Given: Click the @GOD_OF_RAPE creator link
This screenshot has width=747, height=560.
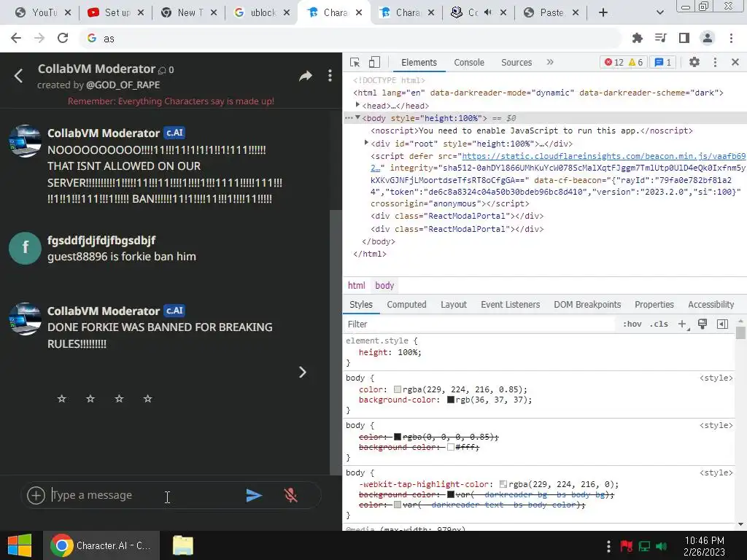Looking at the screenshot, I should click(x=123, y=85).
